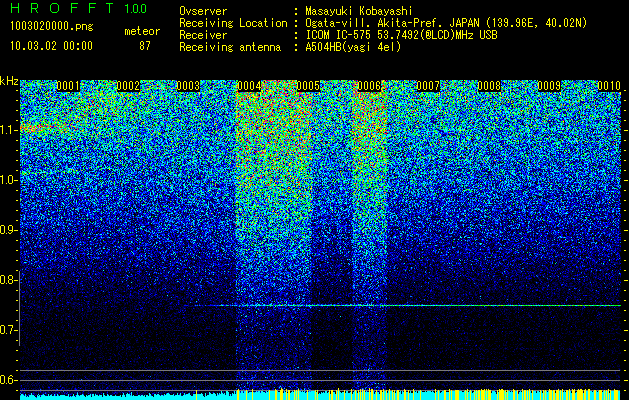Click the meteor label text
629x400 pixels.
pyautogui.click(x=142, y=31)
